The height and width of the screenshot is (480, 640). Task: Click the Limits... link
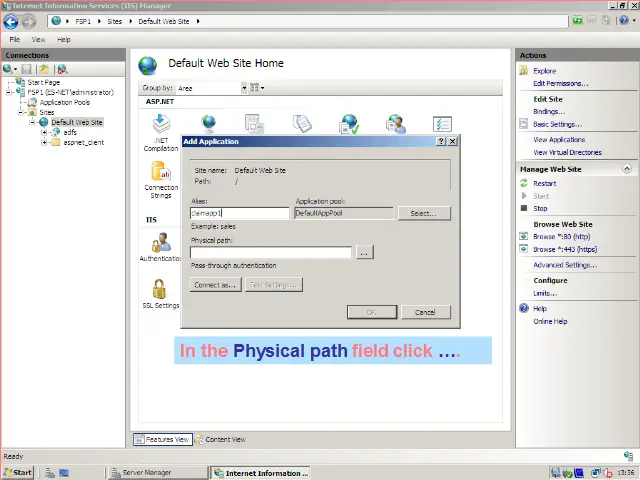pos(545,293)
